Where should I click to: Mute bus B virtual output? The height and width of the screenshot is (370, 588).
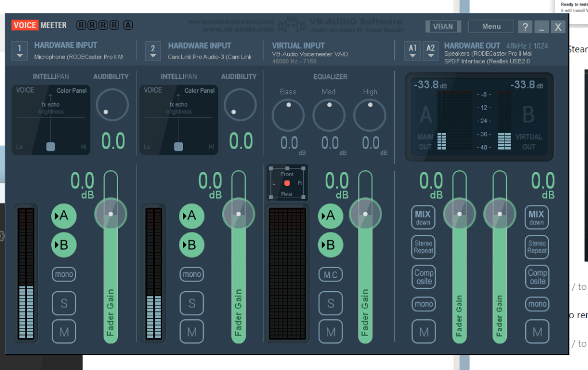click(537, 332)
